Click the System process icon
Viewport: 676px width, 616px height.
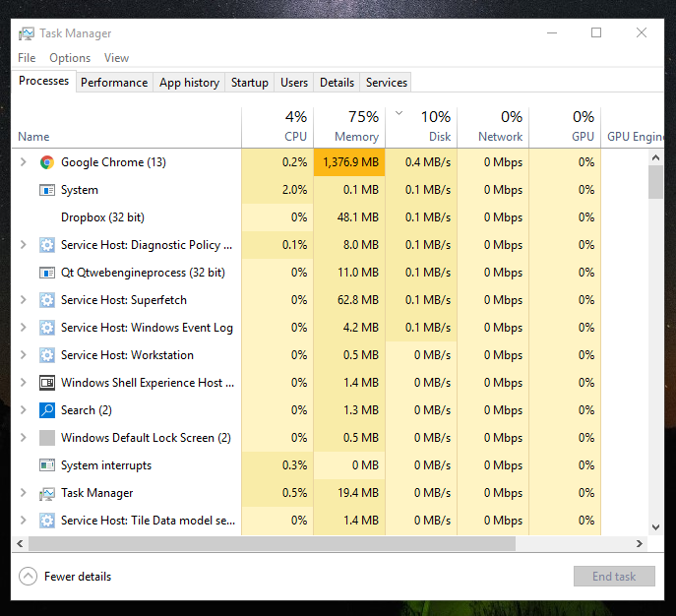pyautogui.click(x=47, y=190)
